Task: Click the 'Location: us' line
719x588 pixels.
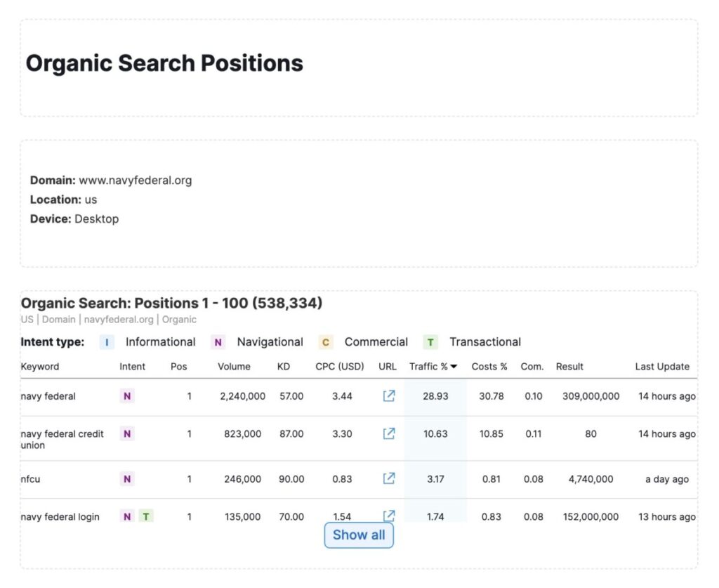Action: click(63, 200)
